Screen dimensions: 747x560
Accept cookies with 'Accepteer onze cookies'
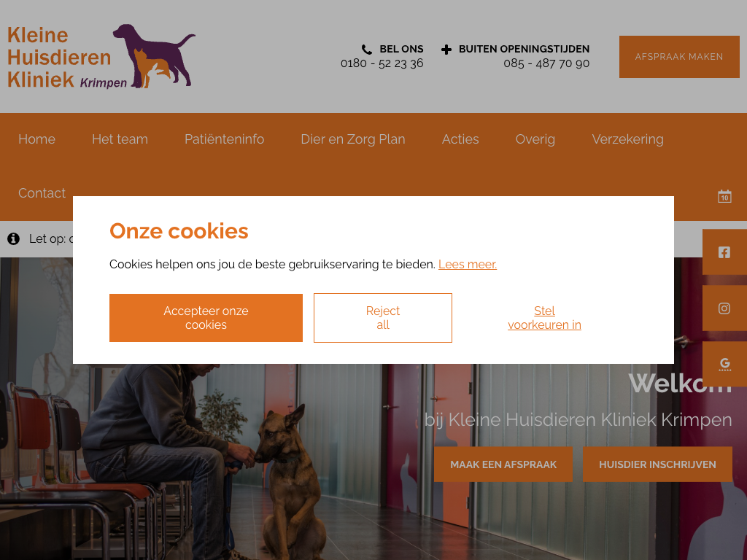(206, 318)
